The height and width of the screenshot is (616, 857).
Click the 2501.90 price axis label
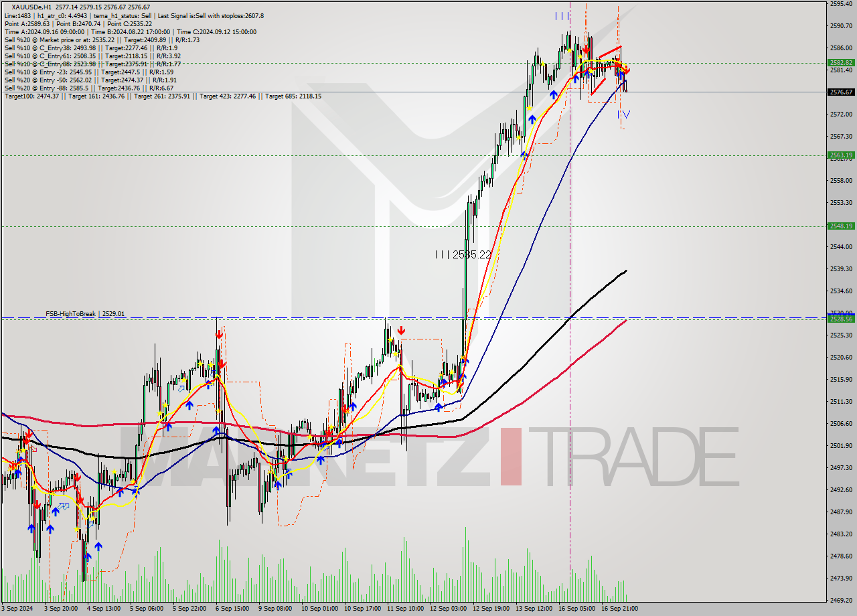click(x=841, y=446)
